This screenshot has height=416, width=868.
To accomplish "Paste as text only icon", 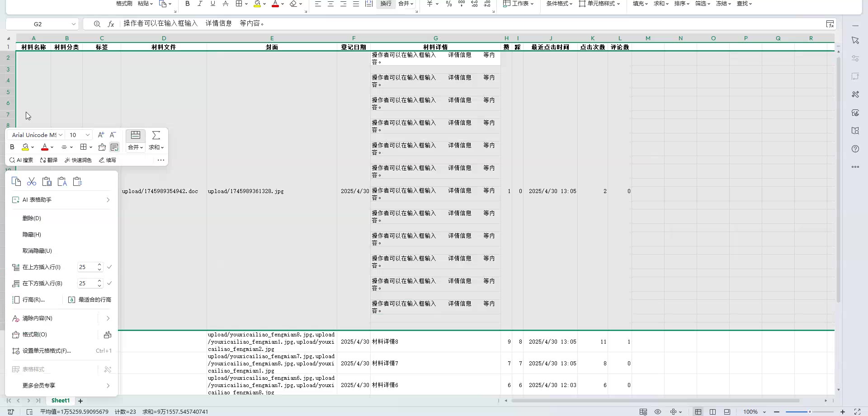I will point(62,182).
